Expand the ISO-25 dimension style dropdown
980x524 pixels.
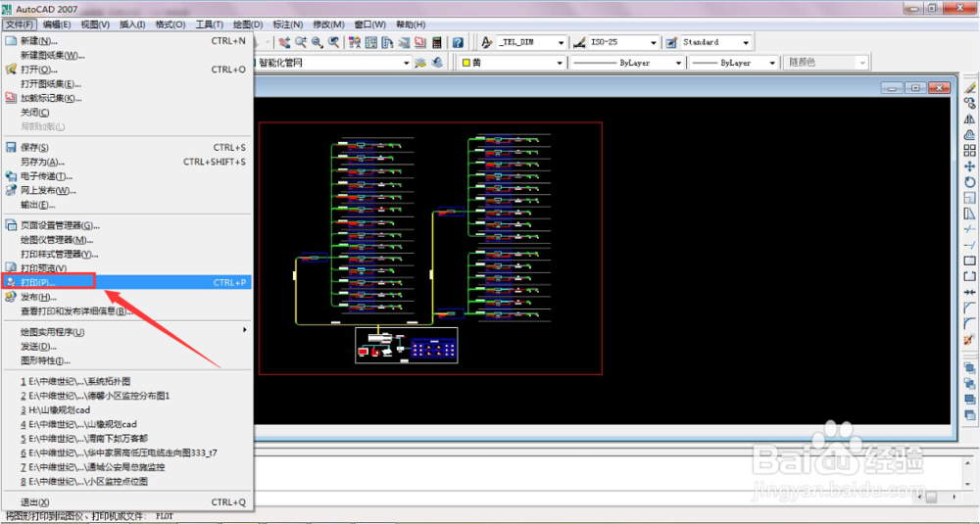[x=653, y=42]
